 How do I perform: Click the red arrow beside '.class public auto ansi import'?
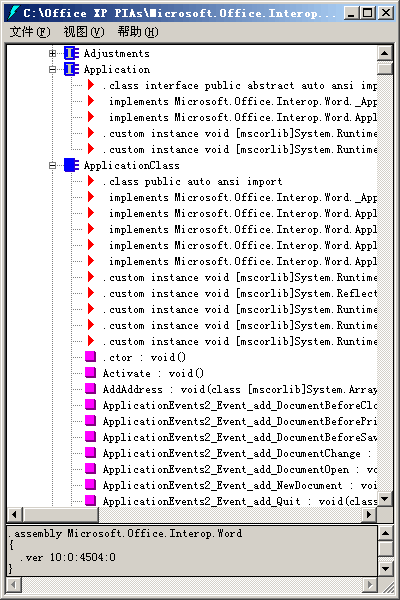[91, 181]
